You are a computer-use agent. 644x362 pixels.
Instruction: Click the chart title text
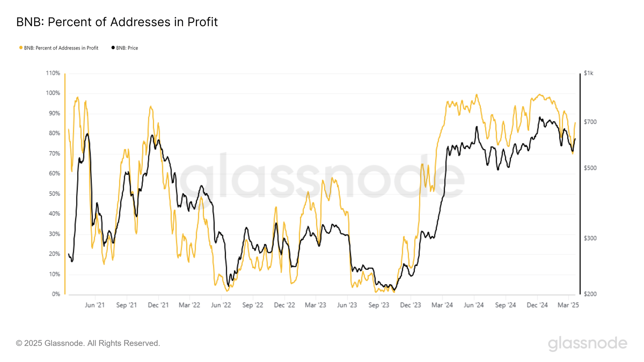117,22
